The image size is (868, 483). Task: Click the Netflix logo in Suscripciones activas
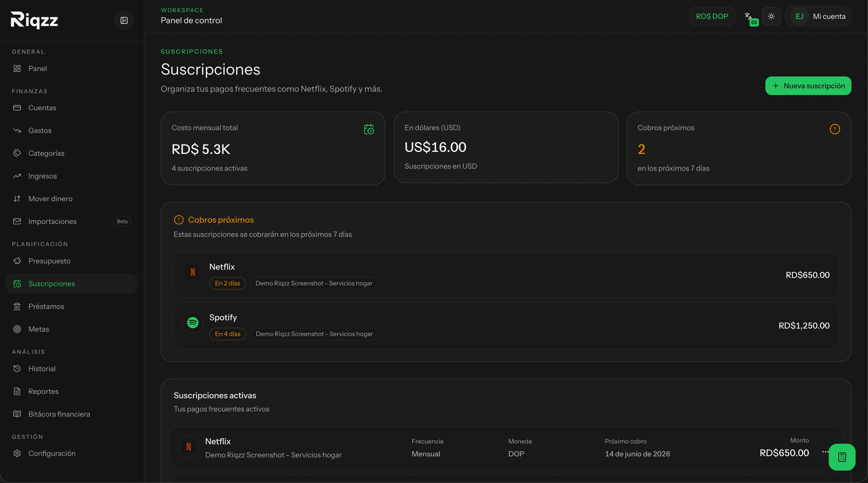189,447
